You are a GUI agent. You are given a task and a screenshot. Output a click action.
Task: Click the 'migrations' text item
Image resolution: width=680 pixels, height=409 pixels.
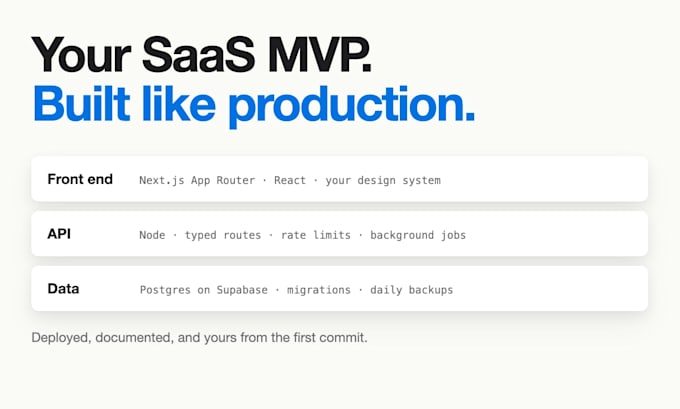coord(319,290)
